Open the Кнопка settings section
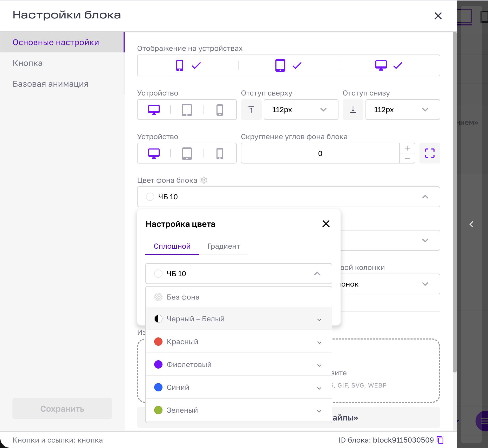488x448 pixels. point(62,63)
